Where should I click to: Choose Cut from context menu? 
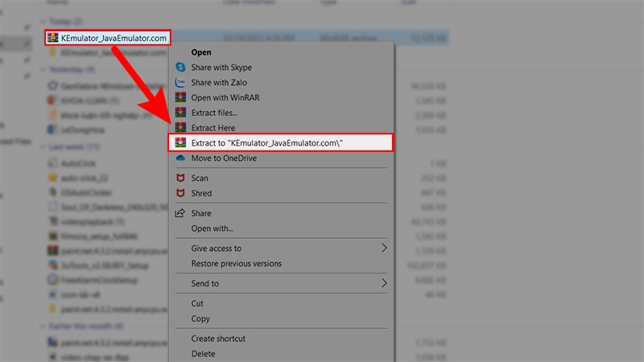pyautogui.click(x=197, y=303)
